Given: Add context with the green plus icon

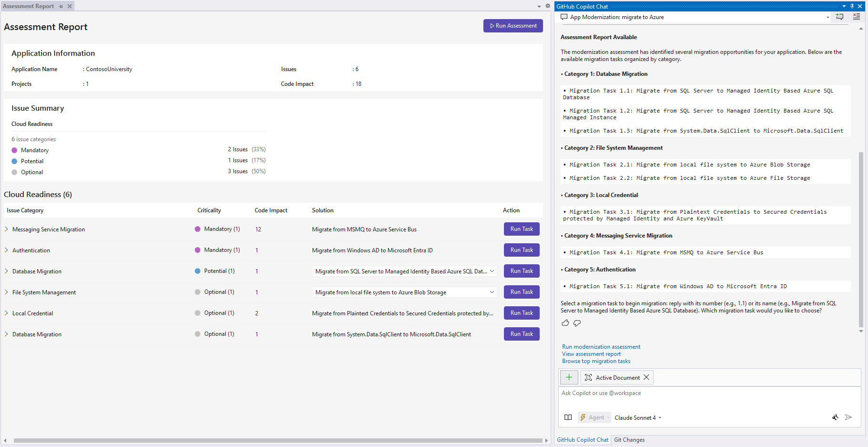Looking at the screenshot, I should point(569,377).
